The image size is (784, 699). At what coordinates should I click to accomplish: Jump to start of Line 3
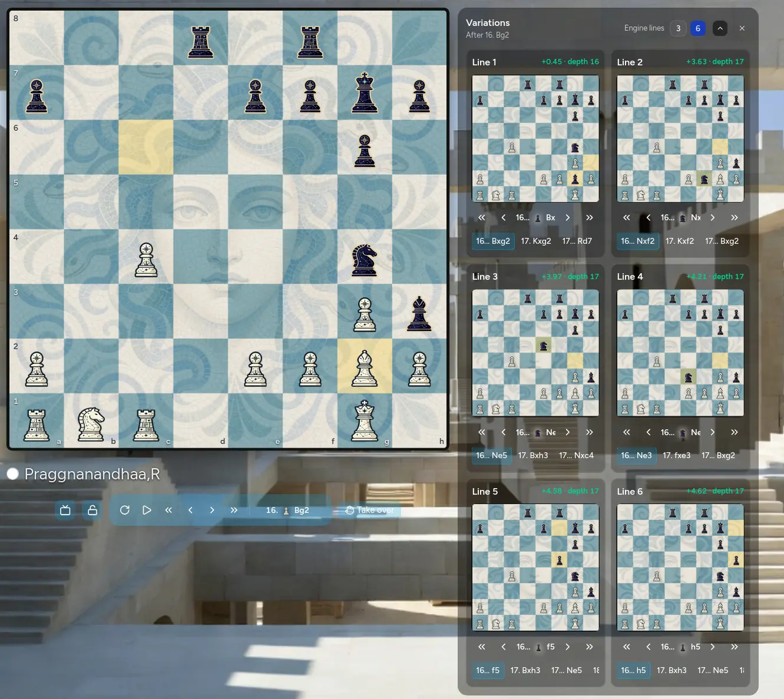[482, 432]
